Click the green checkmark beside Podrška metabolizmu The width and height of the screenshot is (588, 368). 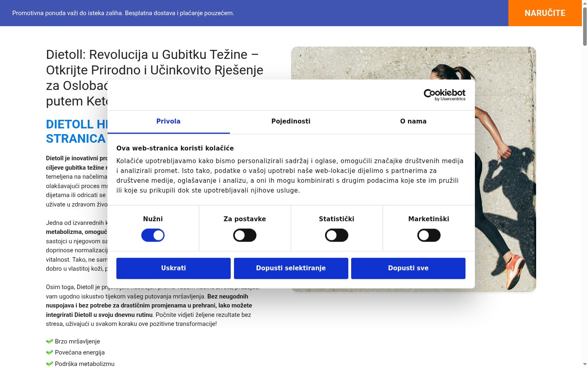point(50,364)
